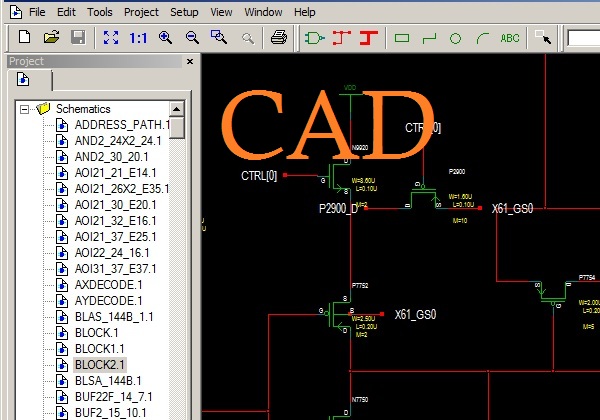Select BLAS_144B_1.1 schematic

coord(114,317)
